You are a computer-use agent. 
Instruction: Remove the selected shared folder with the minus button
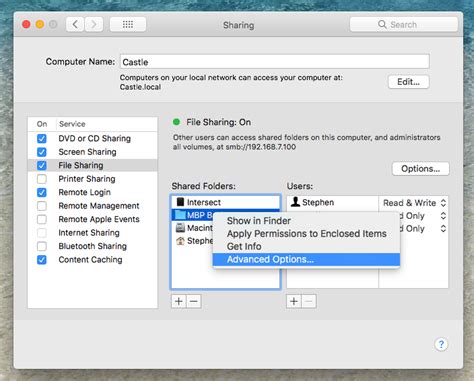194,301
